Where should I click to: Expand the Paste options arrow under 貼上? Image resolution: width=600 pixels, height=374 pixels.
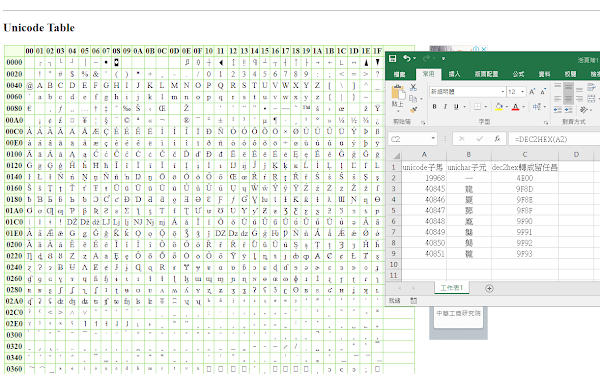click(398, 111)
